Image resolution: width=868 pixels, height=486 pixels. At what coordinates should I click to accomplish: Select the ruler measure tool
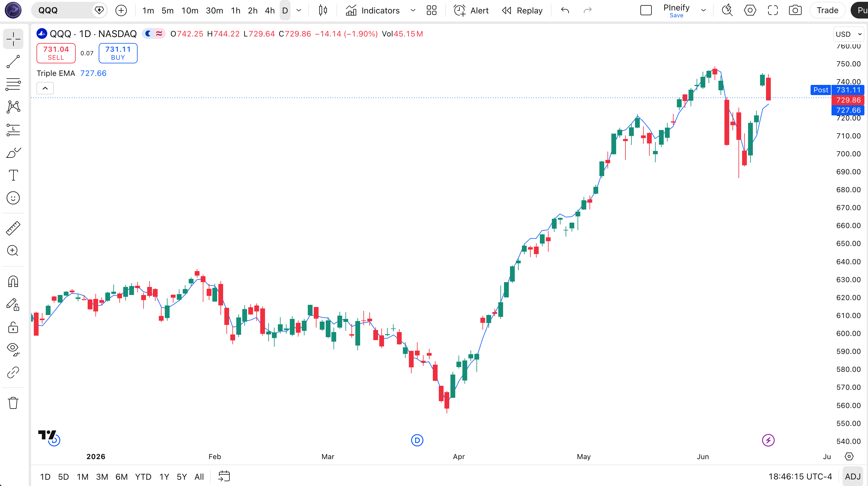(13, 228)
